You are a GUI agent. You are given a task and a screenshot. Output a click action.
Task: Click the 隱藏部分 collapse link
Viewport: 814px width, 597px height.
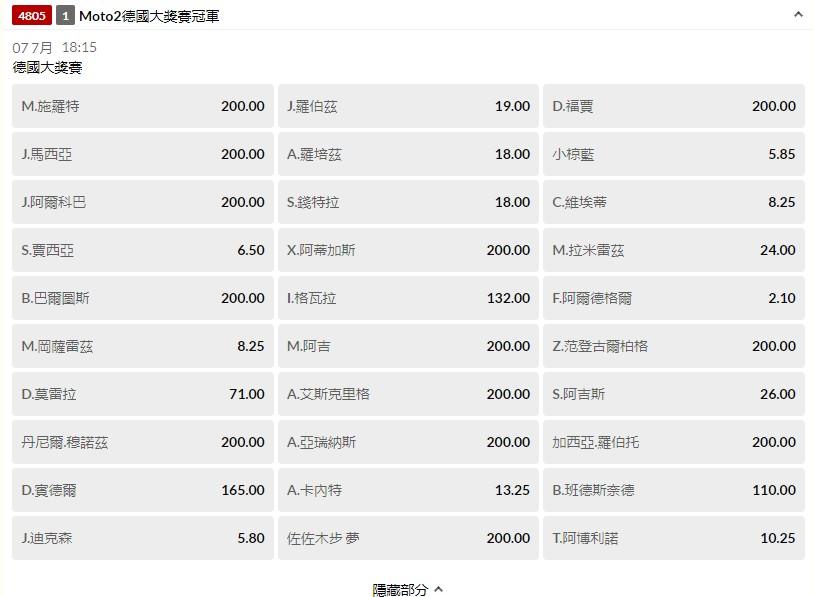(408, 589)
